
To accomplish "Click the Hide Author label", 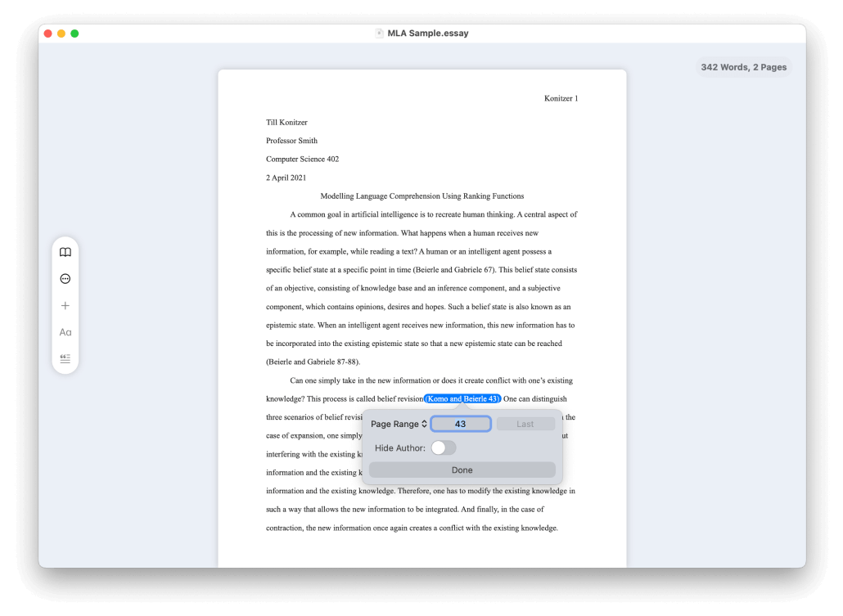I will (400, 447).
